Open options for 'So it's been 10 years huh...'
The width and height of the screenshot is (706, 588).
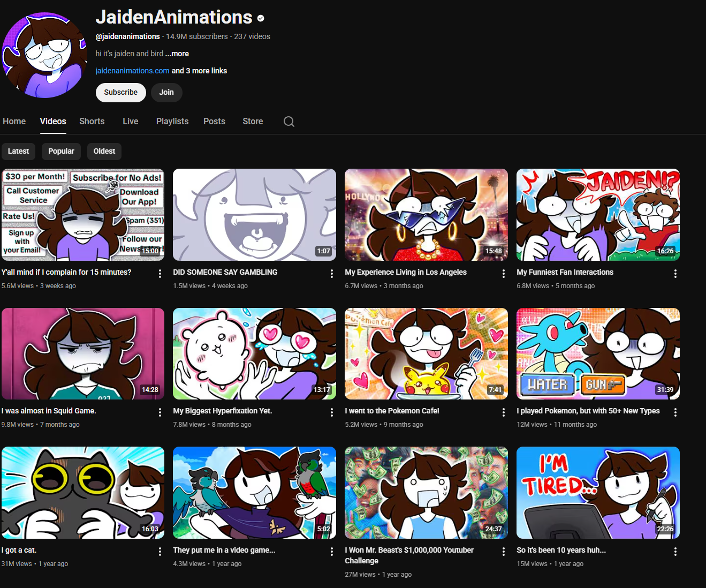click(x=675, y=552)
